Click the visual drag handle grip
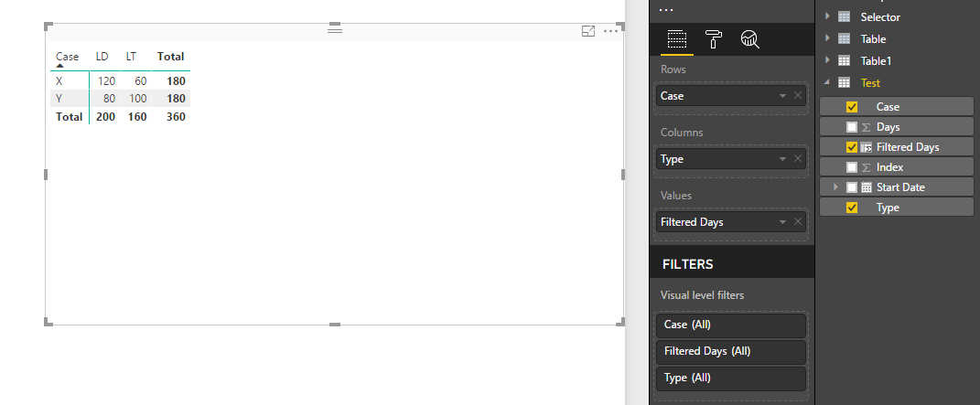This screenshot has height=405, width=980. coord(335,29)
